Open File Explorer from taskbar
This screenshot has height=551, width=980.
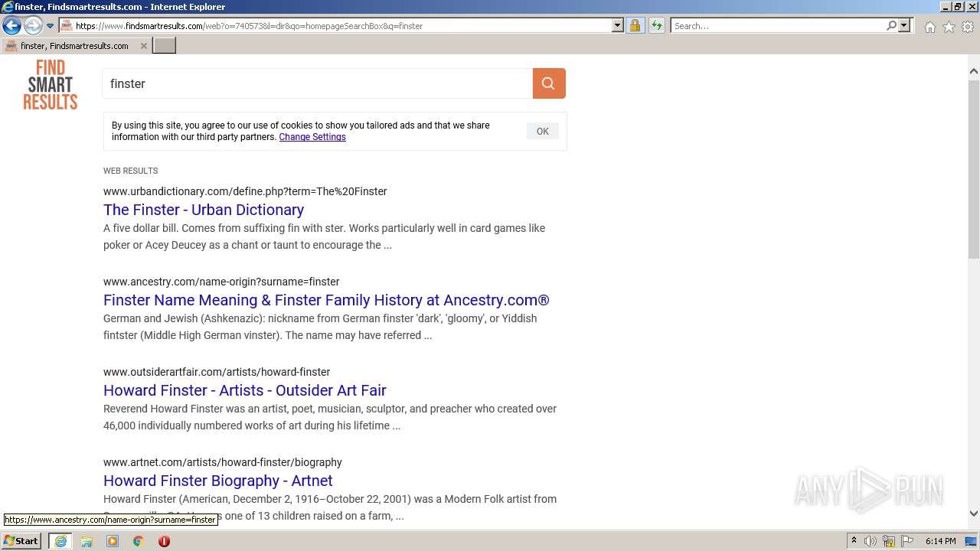click(87, 541)
